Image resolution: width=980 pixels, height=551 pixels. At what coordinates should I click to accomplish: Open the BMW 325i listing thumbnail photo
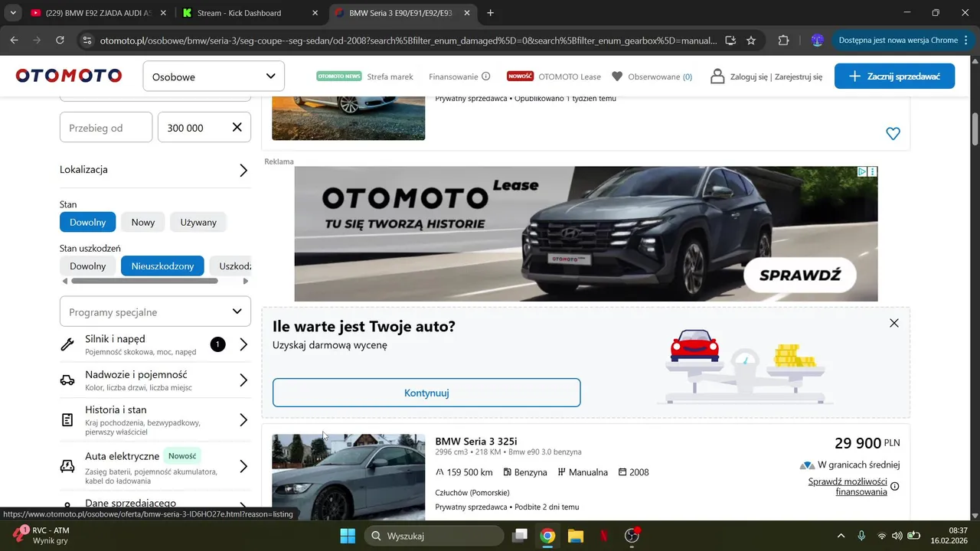[x=348, y=477]
